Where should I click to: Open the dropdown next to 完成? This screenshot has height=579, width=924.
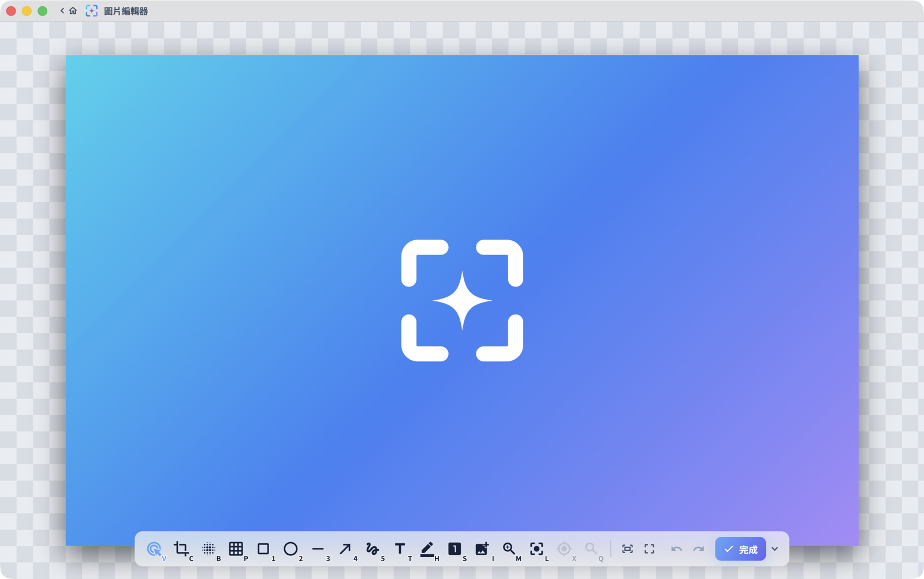click(775, 549)
